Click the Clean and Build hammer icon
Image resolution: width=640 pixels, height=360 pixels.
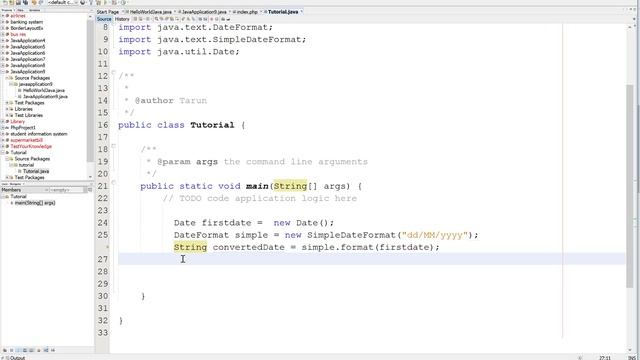tap(98, 2)
